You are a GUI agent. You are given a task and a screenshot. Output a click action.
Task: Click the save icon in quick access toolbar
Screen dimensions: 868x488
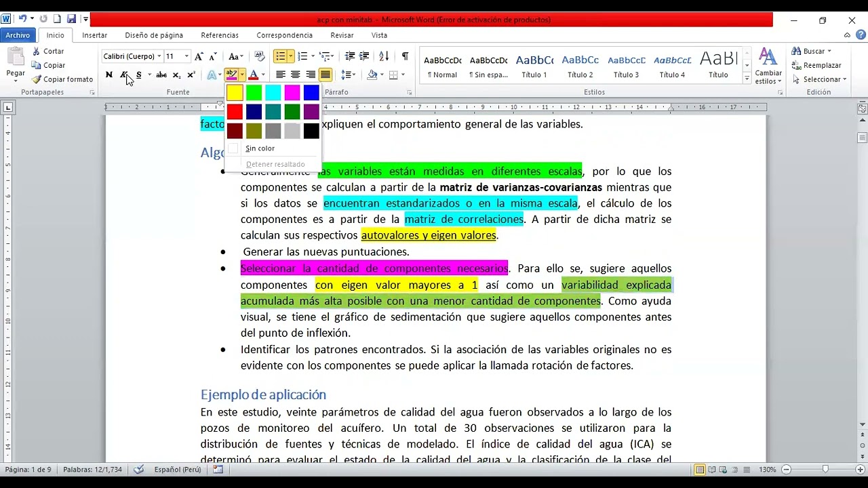71,19
